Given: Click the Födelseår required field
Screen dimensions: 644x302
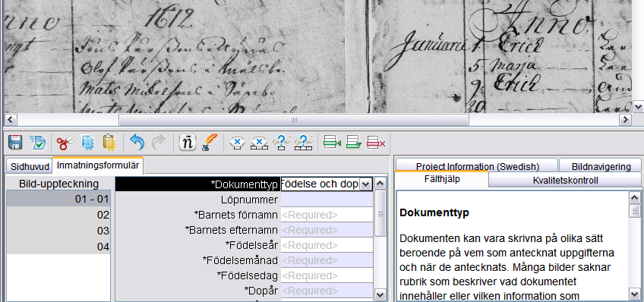Looking at the screenshot, I should (327, 245).
